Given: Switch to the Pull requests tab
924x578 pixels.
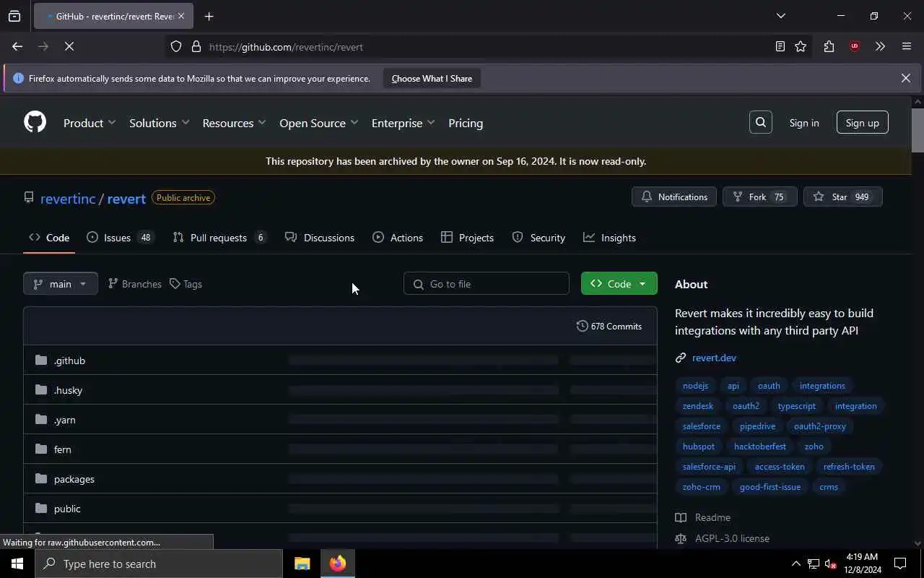Looking at the screenshot, I should pyautogui.click(x=219, y=238).
